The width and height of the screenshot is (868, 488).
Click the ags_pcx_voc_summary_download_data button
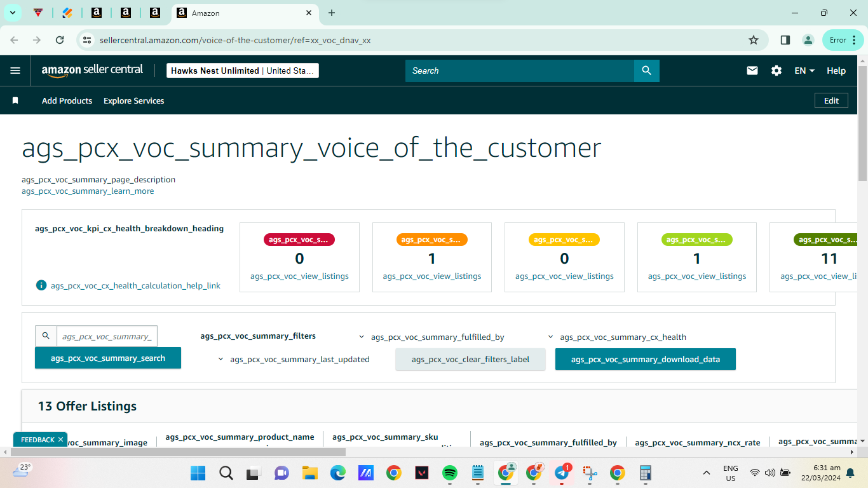(646, 359)
